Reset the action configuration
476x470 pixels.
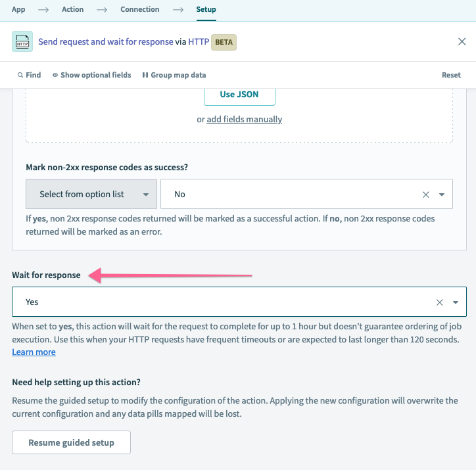pos(451,75)
